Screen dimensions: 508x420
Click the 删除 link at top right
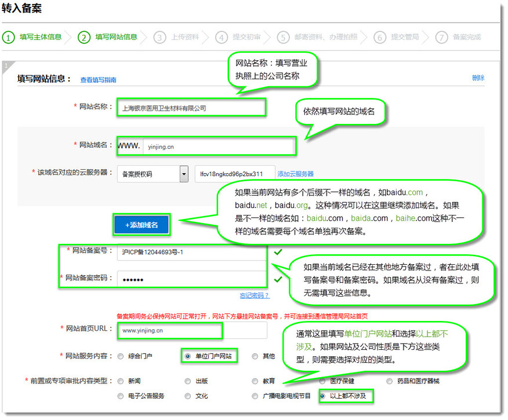click(x=478, y=78)
